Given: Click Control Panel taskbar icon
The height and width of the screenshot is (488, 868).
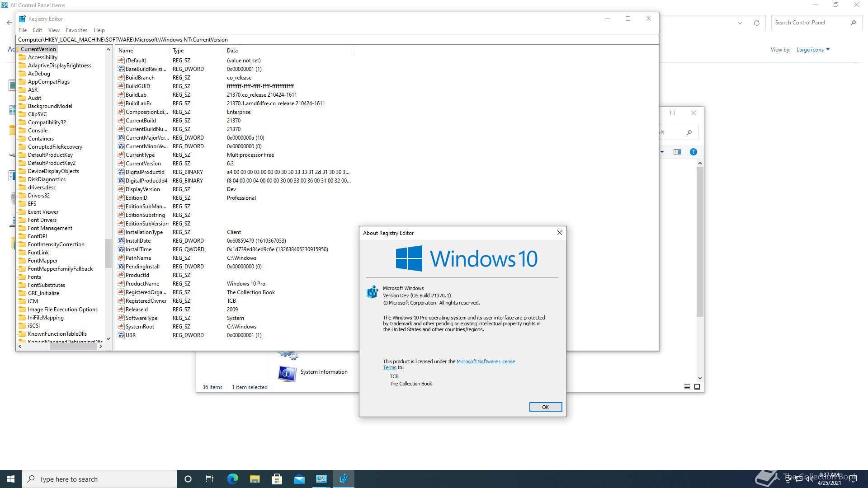Looking at the screenshot, I should 321,479.
